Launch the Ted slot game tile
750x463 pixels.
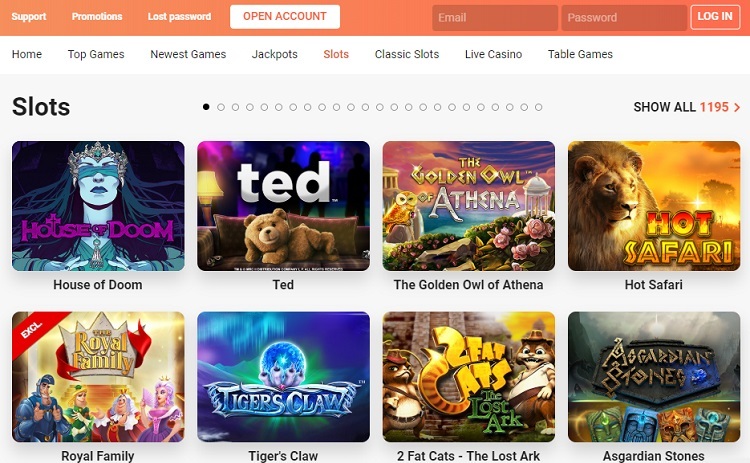(283, 206)
